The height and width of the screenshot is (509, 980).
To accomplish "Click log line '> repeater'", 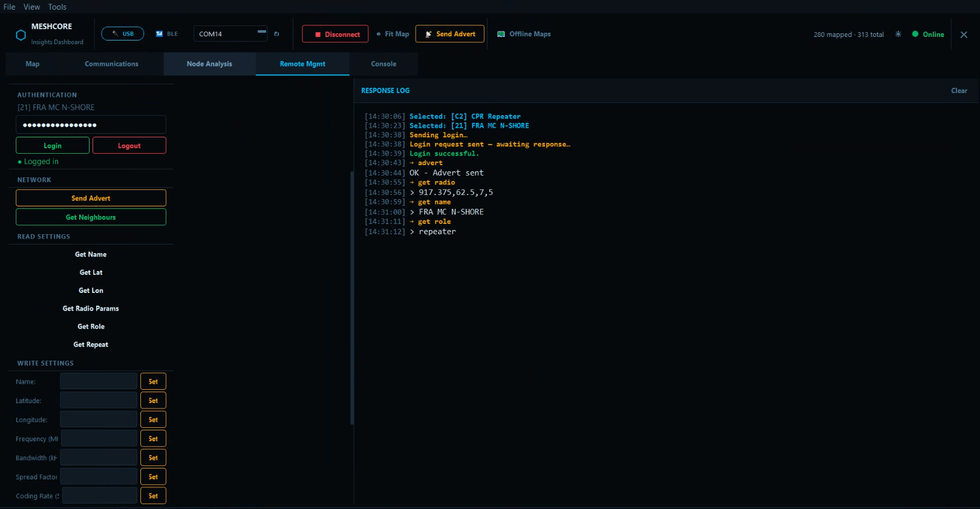I will (433, 232).
